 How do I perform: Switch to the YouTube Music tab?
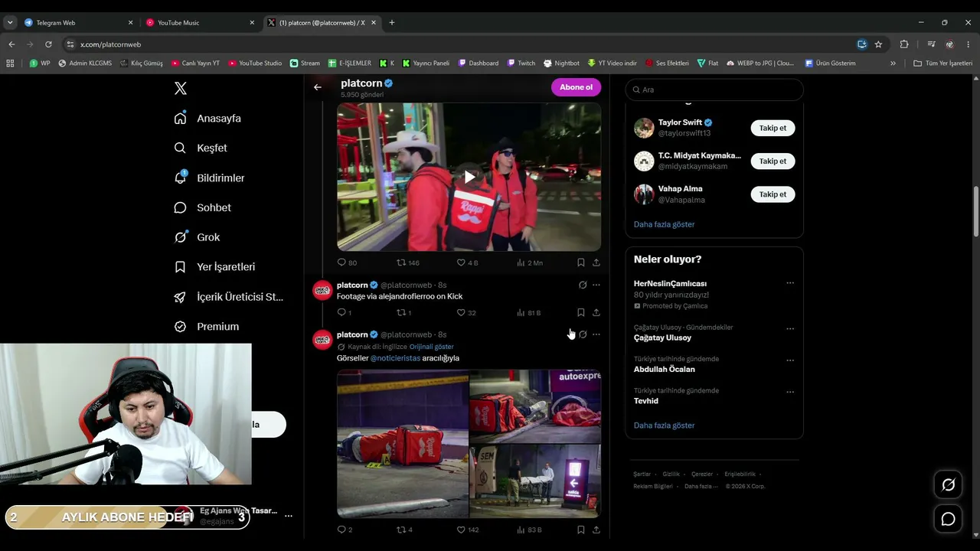click(199, 23)
